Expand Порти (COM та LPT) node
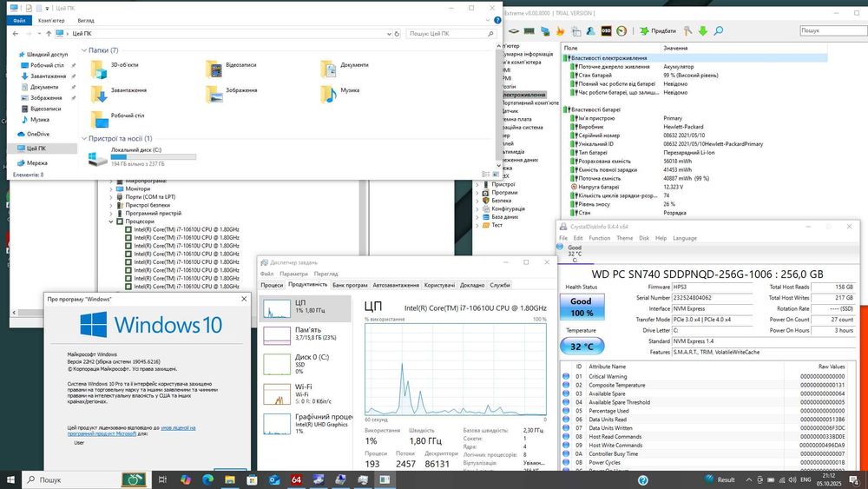The height and width of the screenshot is (489, 868). click(x=111, y=197)
